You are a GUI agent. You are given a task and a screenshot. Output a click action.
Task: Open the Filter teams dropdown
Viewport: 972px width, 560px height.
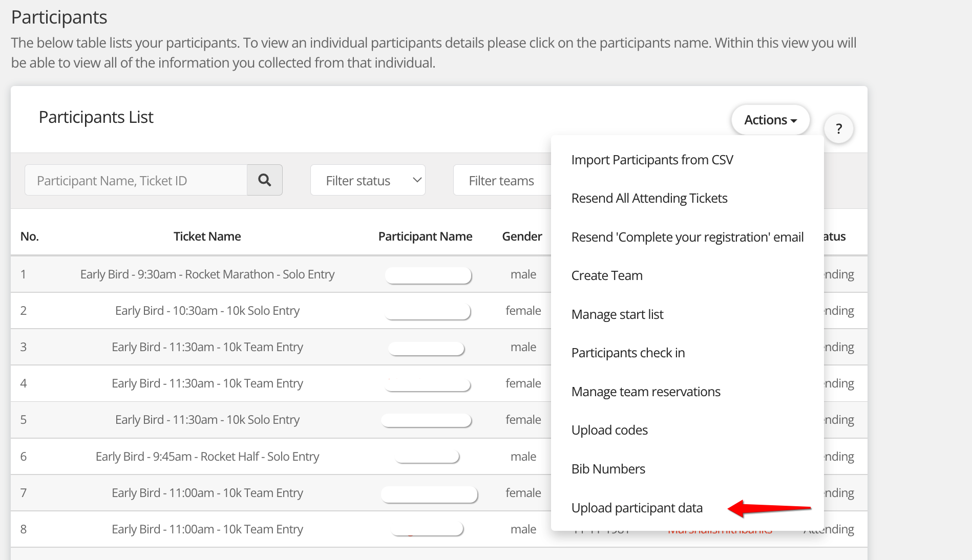(x=501, y=180)
